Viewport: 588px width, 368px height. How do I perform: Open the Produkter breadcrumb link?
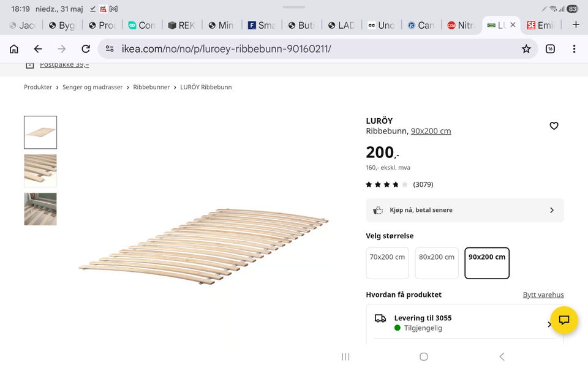pyautogui.click(x=38, y=87)
